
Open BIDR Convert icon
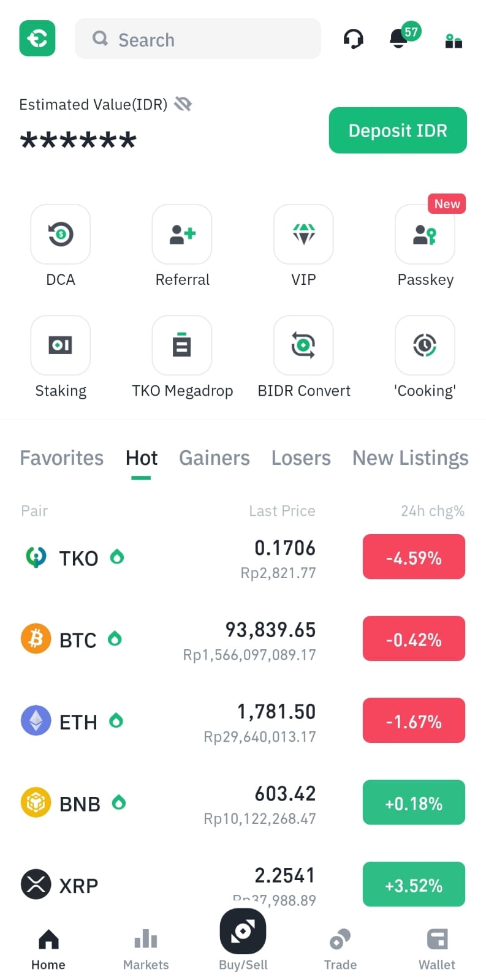pyautogui.click(x=303, y=345)
